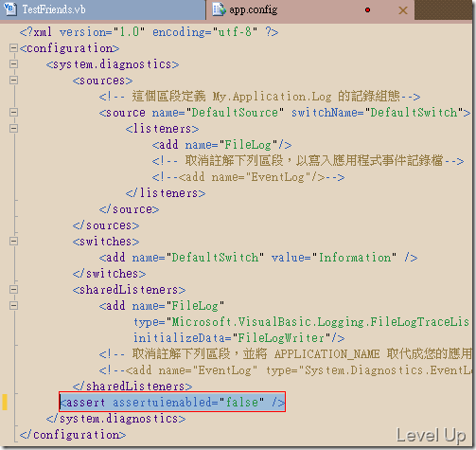
Task: Collapse the listeners opening node
Action: point(13,129)
